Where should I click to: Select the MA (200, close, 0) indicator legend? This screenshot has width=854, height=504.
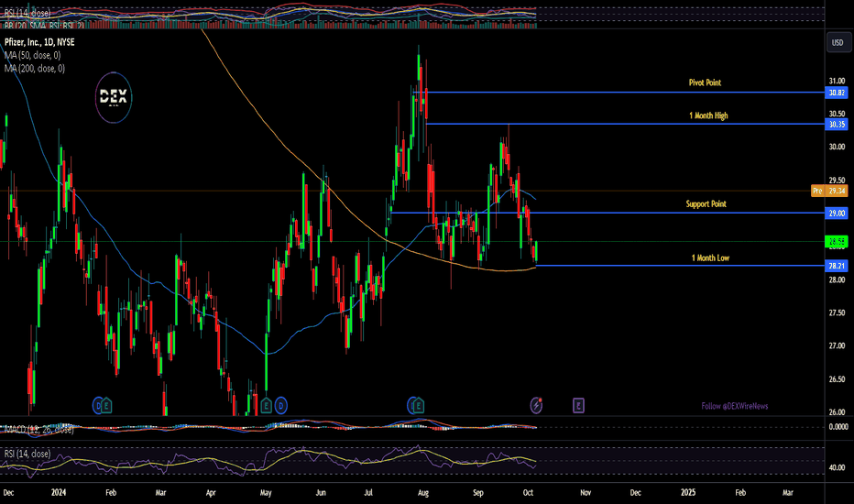pos(34,68)
